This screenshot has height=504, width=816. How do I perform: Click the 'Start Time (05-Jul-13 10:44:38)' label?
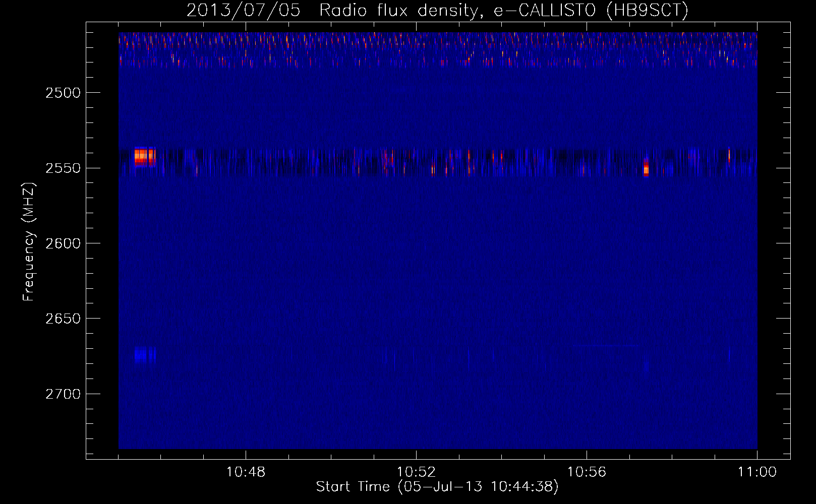click(437, 487)
